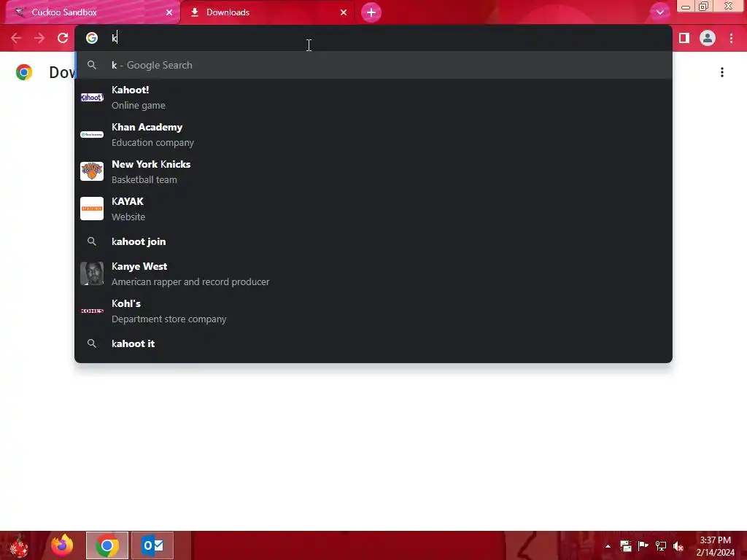
Task: Close the Downloads tab
Action: pyautogui.click(x=344, y=12)
